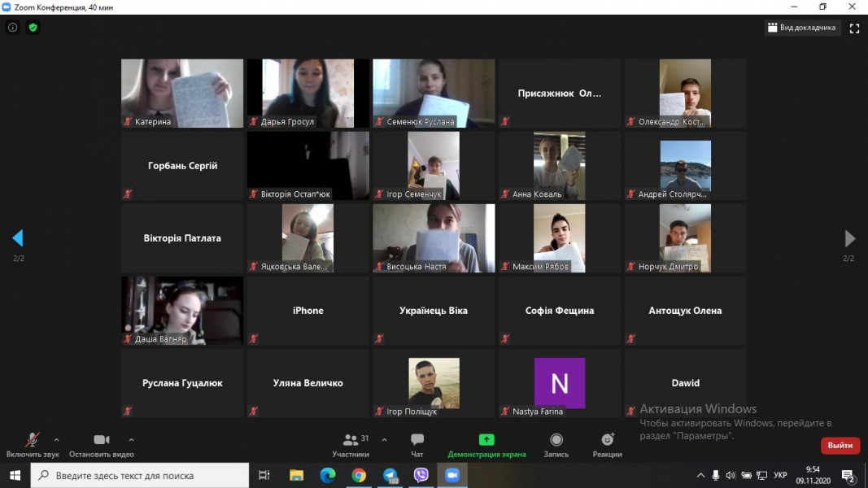Expand audio options arrow beside microphone
The height and width of the screenshot is (488, 868).
[56, 439]
